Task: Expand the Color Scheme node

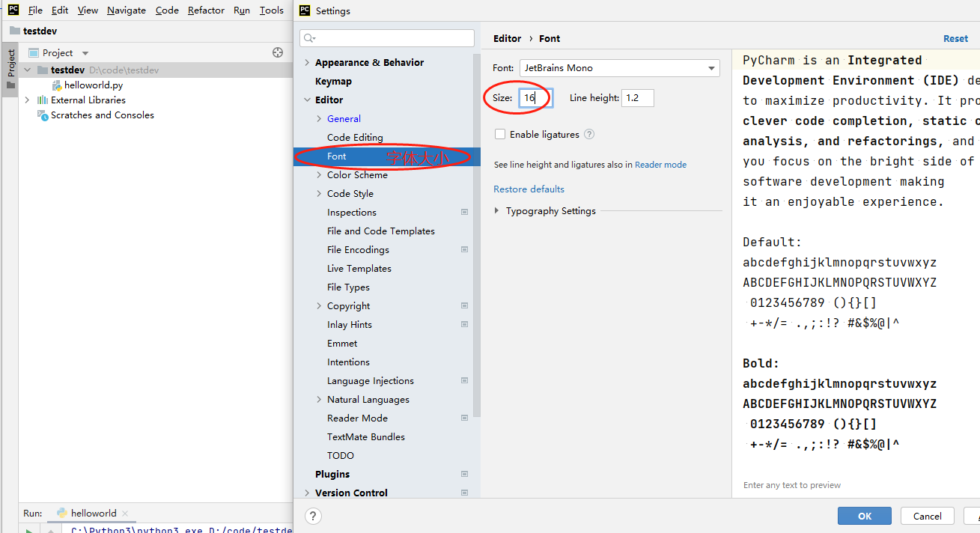Action: coord(319,175)
